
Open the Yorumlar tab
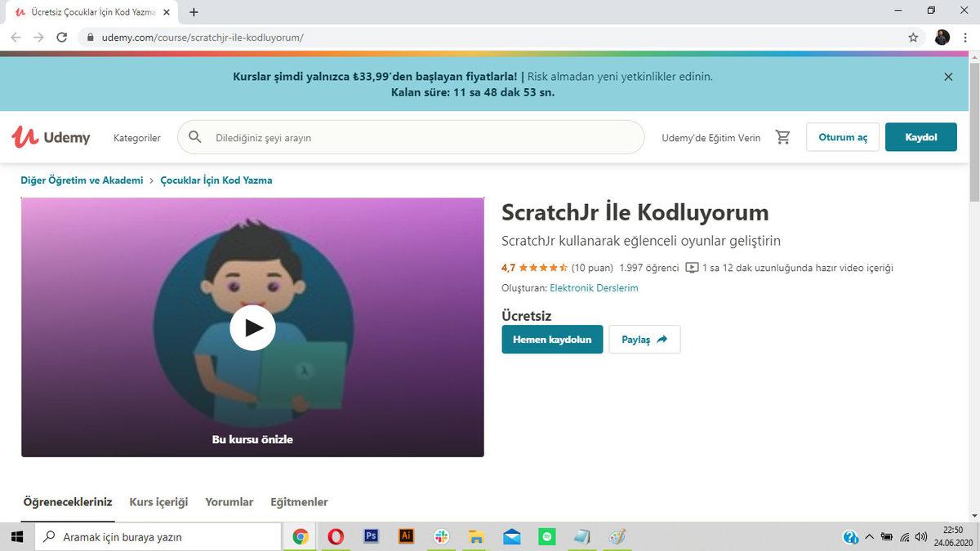tap(229, 502)
